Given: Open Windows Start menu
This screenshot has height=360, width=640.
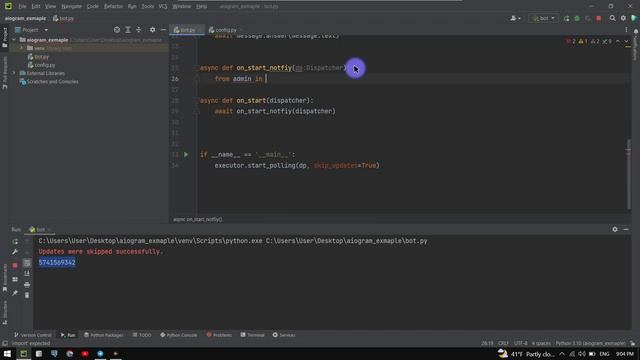Looking at the screenshot, I should tap(7, 353).
